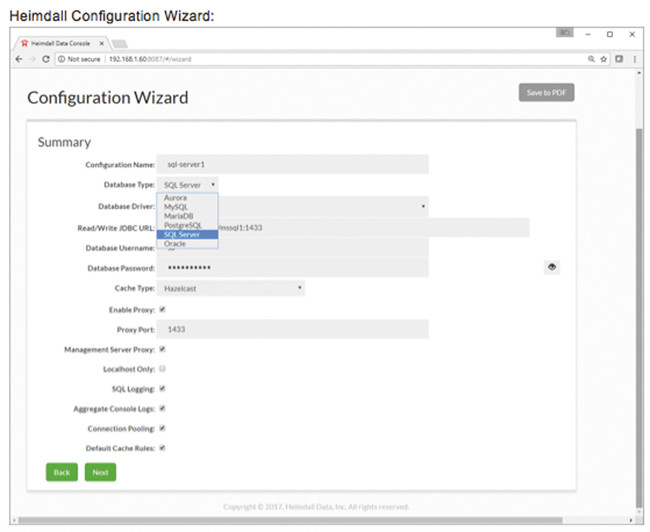Open the Cache Type Hazelcast dropdown
Screen dimensions: 650x532
coord(230,288)
